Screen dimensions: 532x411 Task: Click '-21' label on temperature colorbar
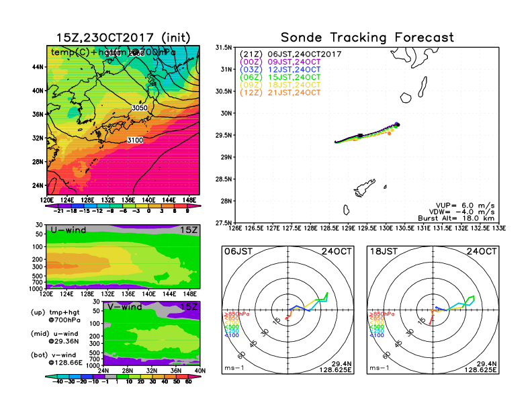coord(58,211)
